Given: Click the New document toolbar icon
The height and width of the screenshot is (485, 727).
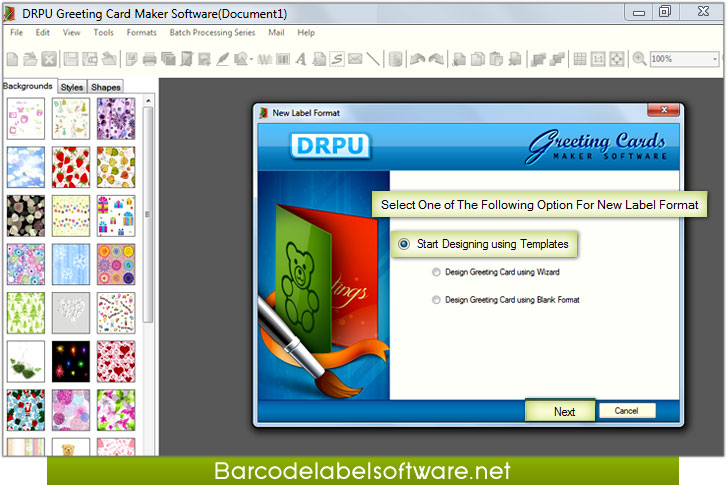Looking at the screenshot, I should click(13, 59).
